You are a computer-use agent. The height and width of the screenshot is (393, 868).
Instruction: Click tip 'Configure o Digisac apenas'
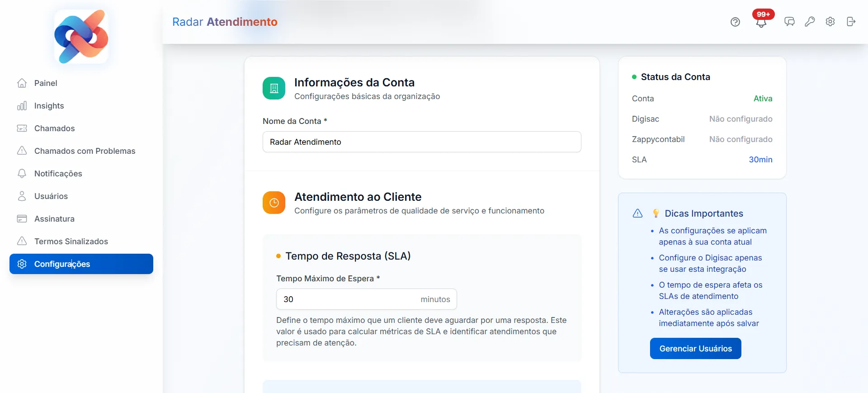[x=710, y=263]
